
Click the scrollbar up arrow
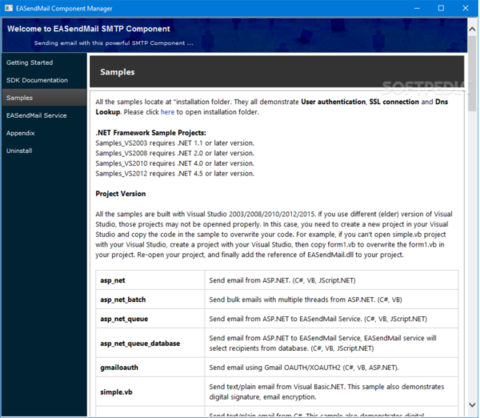coord(472,29)
